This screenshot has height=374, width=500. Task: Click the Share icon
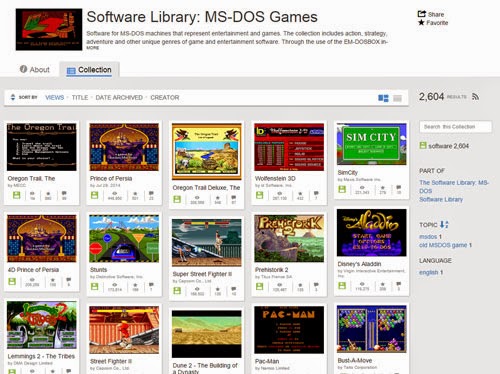pos(422,14)
